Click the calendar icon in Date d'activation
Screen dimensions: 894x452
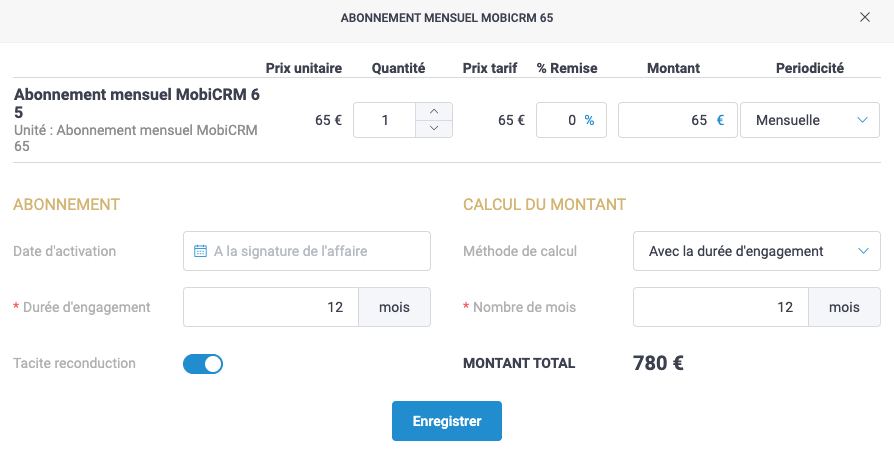point(200,251)
